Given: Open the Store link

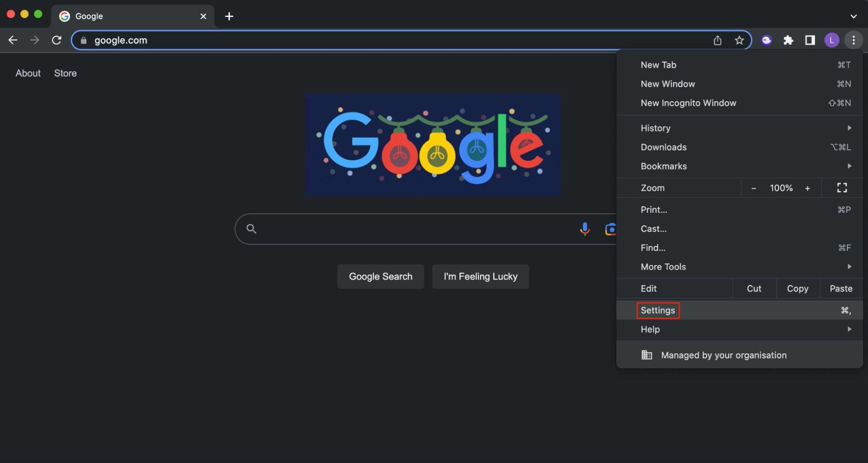Looking at the screenshot, I should pyautogui.click(x=65, y=73).
